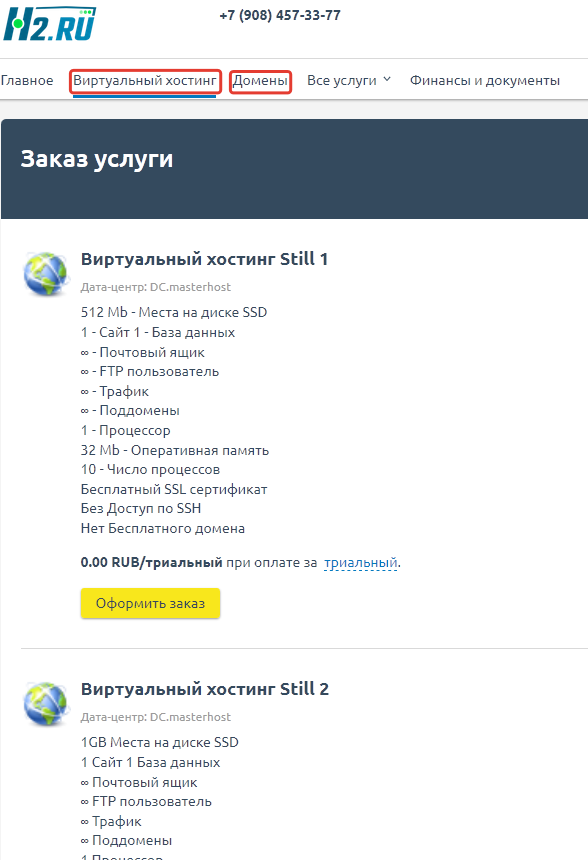Expand the Все услуги dropdown
The image size is (588, 860).
click(349, 81)
